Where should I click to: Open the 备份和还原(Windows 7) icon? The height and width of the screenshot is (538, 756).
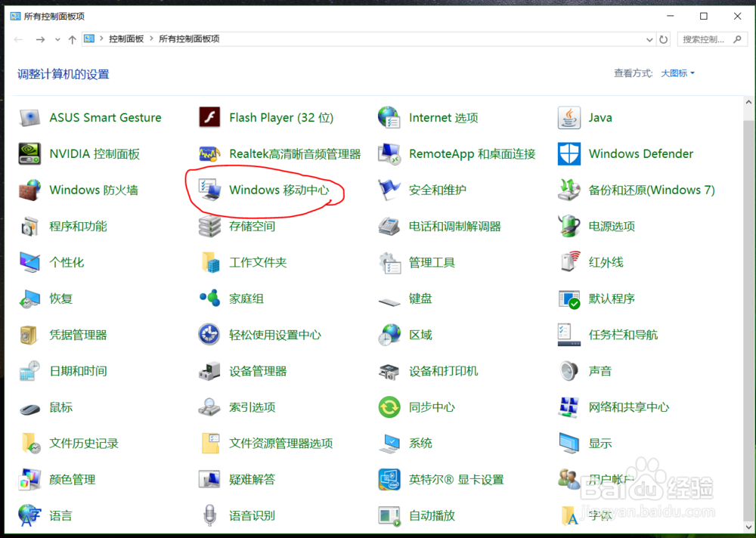tap(569, 190)
